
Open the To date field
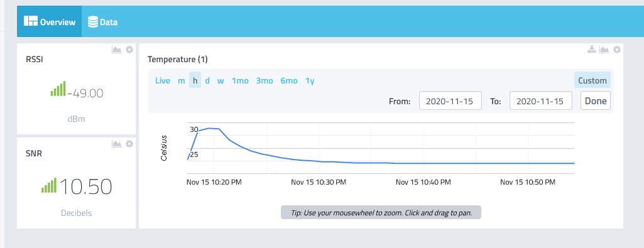pyautogui.click(x=541, y=101)
